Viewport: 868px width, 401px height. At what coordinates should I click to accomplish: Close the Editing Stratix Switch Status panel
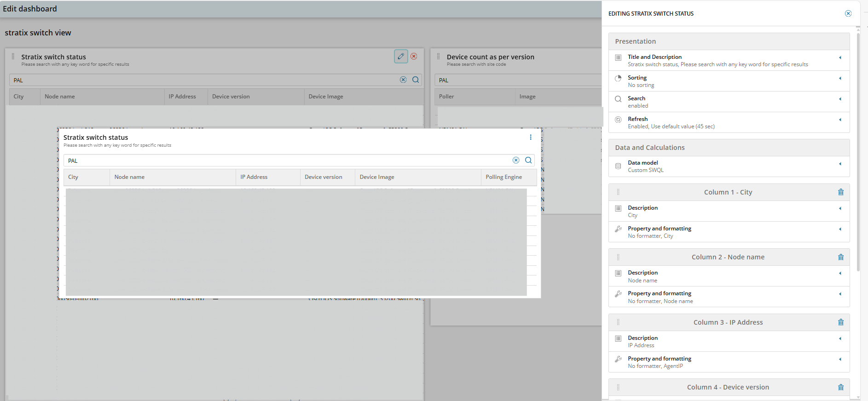848,13
